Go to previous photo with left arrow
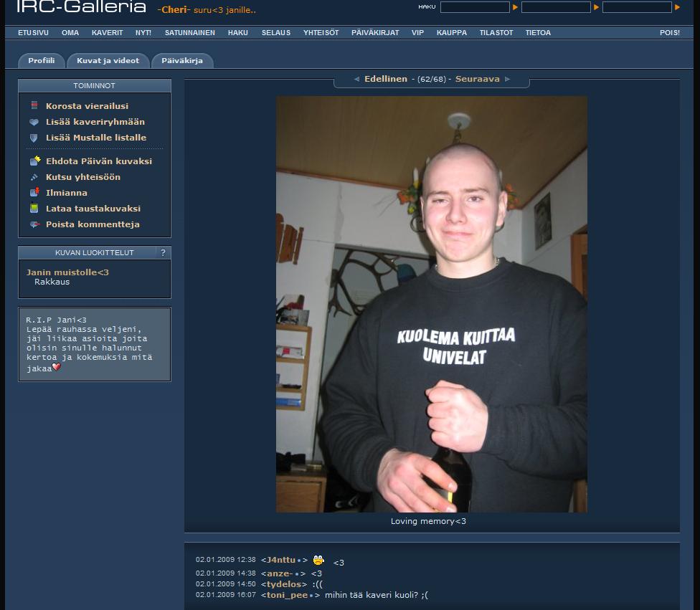The image size is (700, 610). tap(356, 80)
